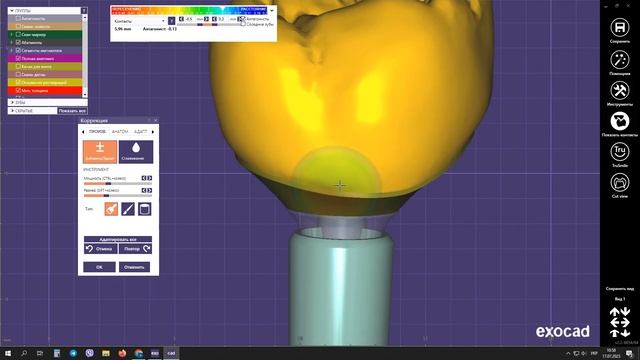This screenshot has height=360, width=640.
Task: Toggle the neighboring teeth checkbox
Action: pyautogui.click(x=243, y=24)
